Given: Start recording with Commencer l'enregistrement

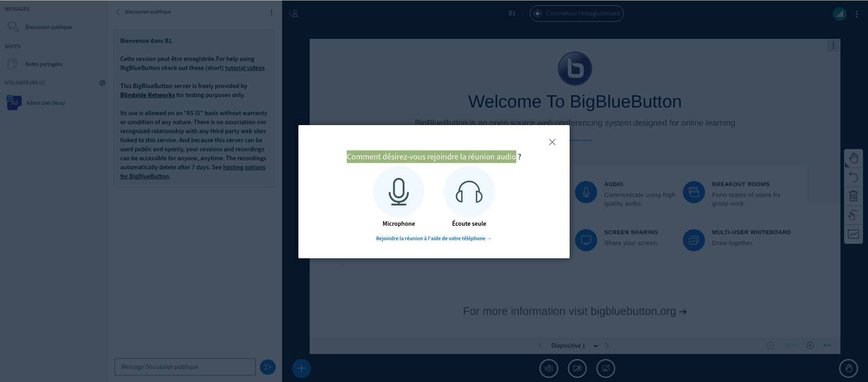Looking at the screenshot, I should click(x=577, y=14).
